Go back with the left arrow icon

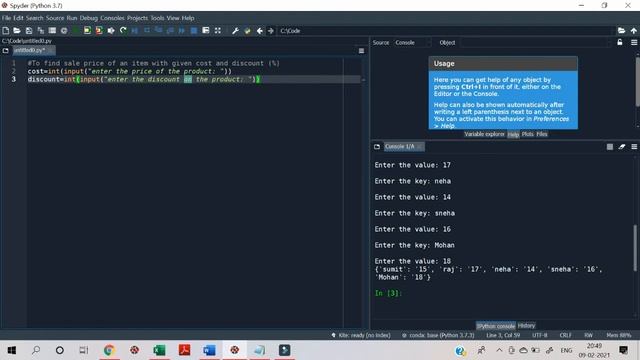260,31
